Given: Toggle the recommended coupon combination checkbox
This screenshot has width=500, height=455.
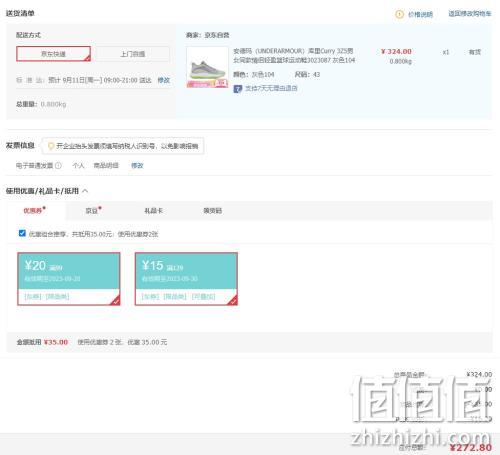Looking at the screenshot, I should click(x=22, y=233).
